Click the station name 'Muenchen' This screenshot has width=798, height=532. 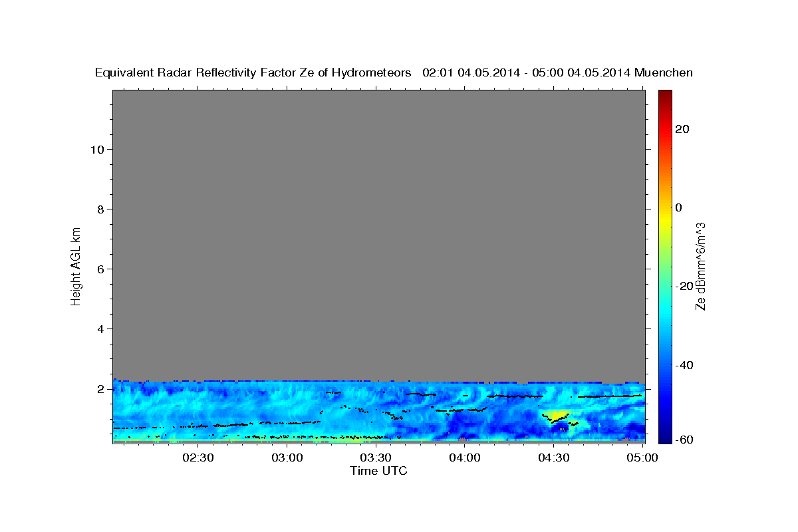pyautogui.click(x=664, y=72)
